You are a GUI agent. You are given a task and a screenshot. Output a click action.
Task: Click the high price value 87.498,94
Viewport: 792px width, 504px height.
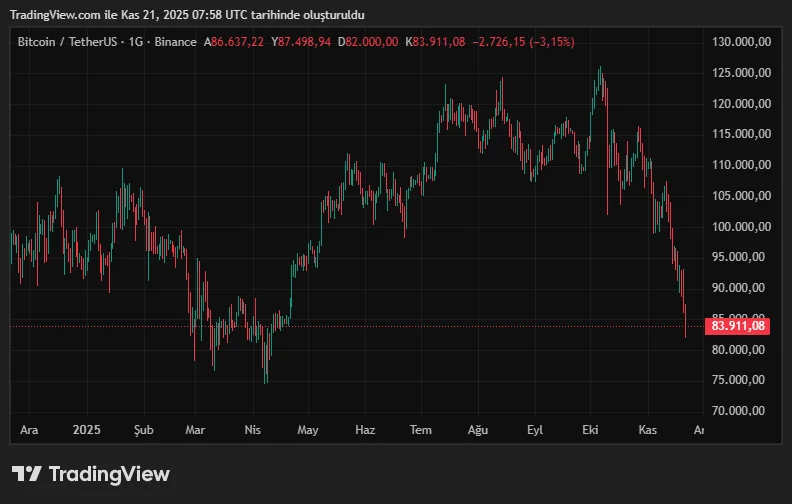point(304,41)
